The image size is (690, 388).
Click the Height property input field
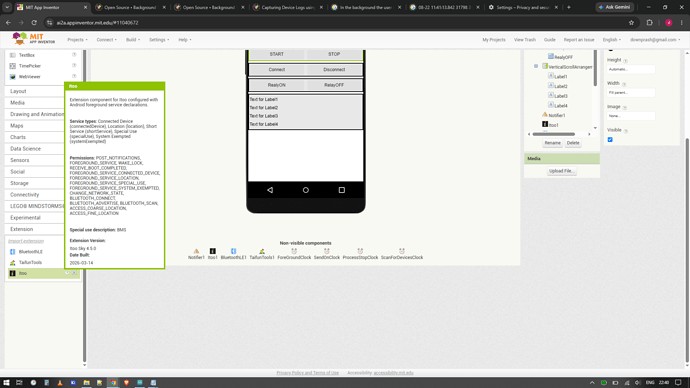coord(631,69)
